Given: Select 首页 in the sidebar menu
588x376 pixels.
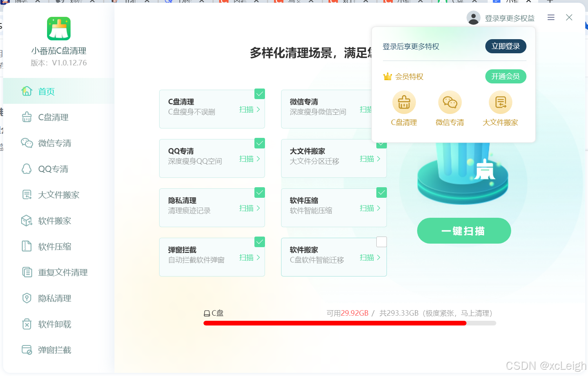Looking at the screenshot, I should point(58,91).
